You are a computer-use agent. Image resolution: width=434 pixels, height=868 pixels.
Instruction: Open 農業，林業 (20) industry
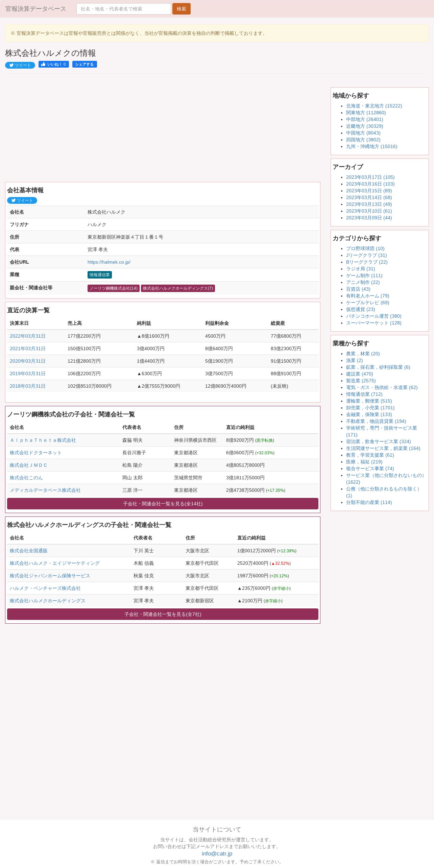pyautogui.click(x=363, y=354)
